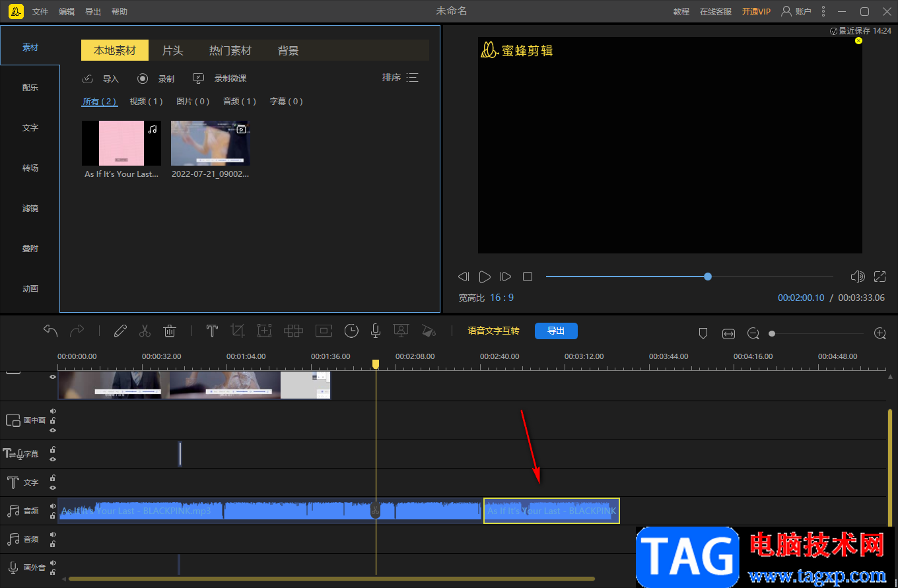The height and width of the screenshot is (588, 898).
Task: Open the sort (排序) dropdown
Action: 400,78
